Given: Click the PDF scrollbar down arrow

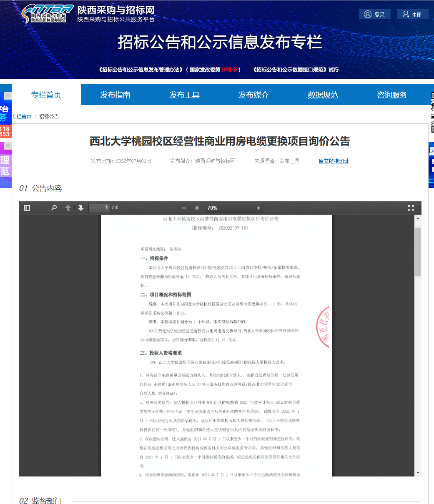Looking at the screenshot, I should [418, 473].
